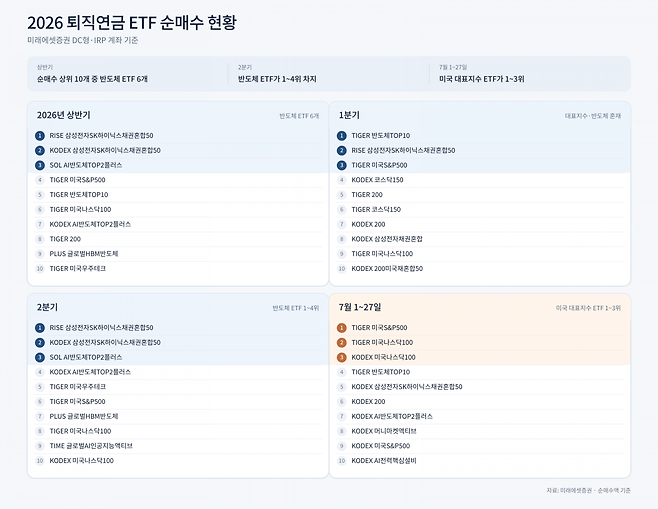The height and width of the screenshot is (509, 658).
Task: Click subtitle "미래에셋증권 DC형·IRP 계좌 기준"
Action: point(83,40)
